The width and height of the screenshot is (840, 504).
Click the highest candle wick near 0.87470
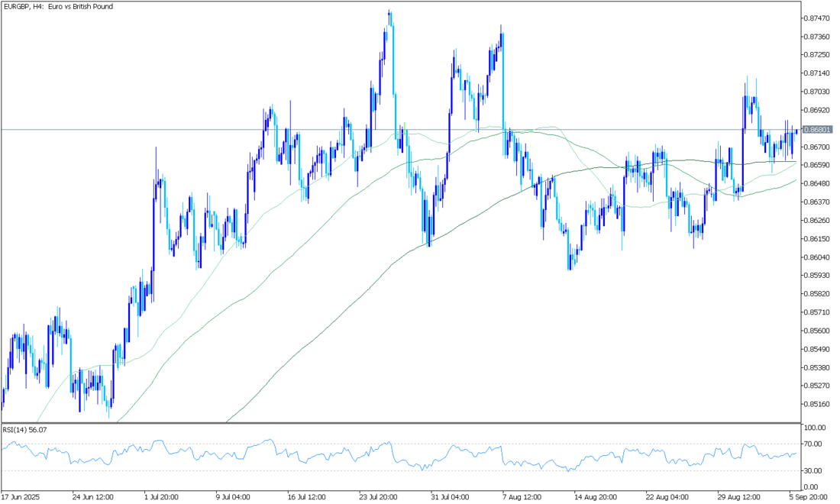coord(389,12)
